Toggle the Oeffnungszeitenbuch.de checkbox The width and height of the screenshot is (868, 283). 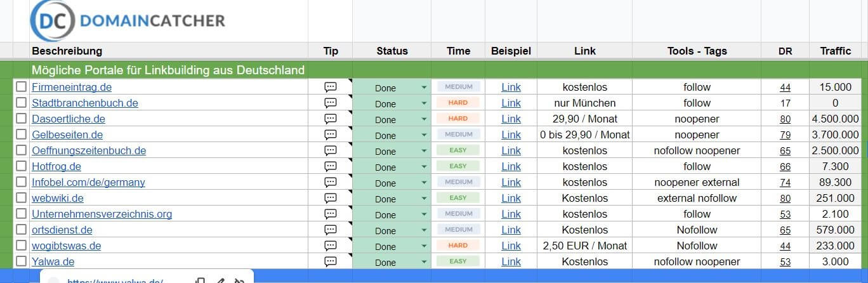click(x=22, y=150)
